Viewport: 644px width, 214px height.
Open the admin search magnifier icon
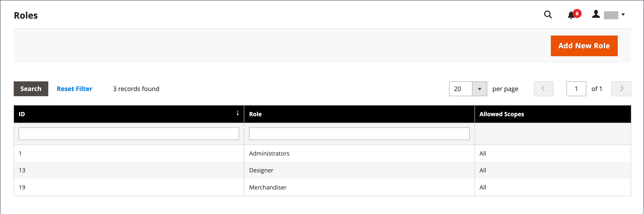(x=547, y=15)
